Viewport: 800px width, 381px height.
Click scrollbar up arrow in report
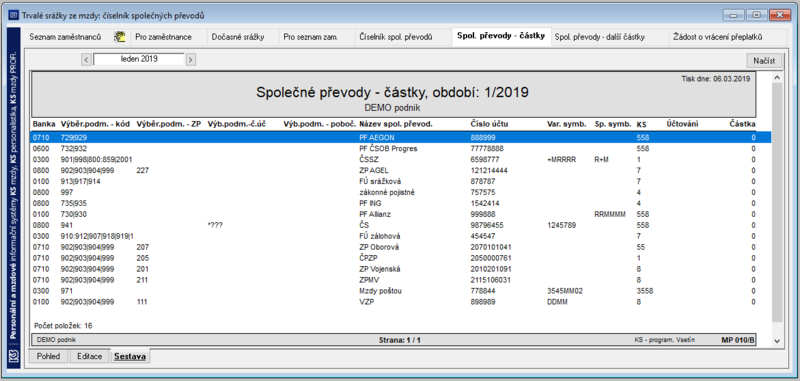(777, 78)
